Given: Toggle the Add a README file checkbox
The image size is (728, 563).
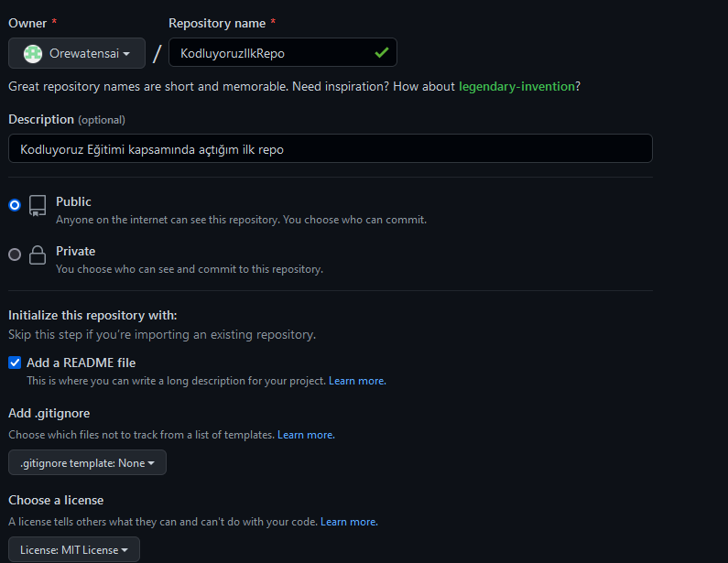Looking at the screenshot, I should pos(15,363).
